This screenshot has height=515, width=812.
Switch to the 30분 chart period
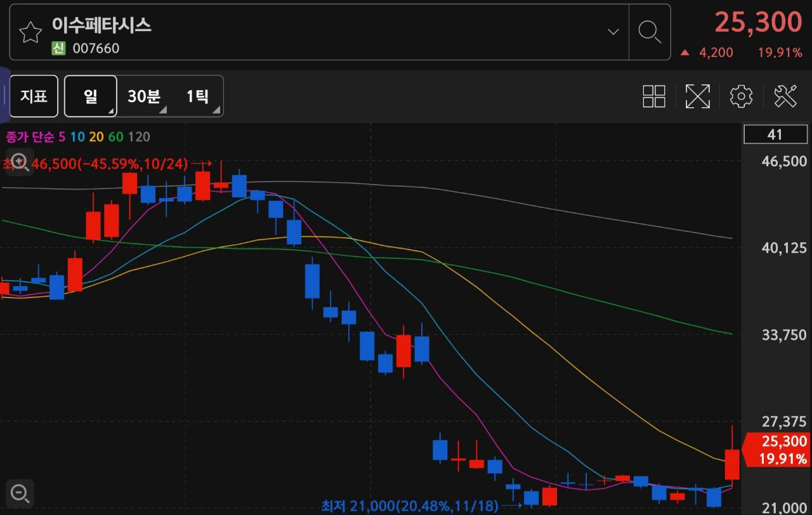pyautogui.click(x=145, y=96)
